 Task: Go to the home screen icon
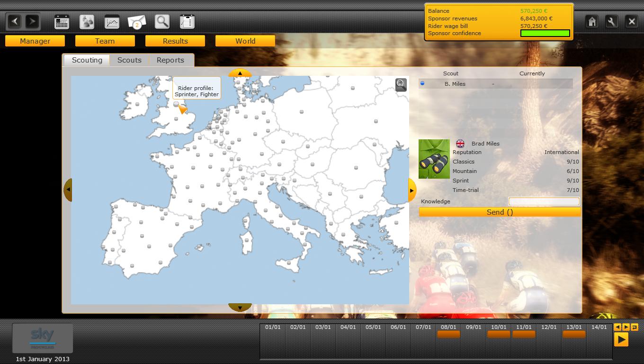tap(591, 21)
